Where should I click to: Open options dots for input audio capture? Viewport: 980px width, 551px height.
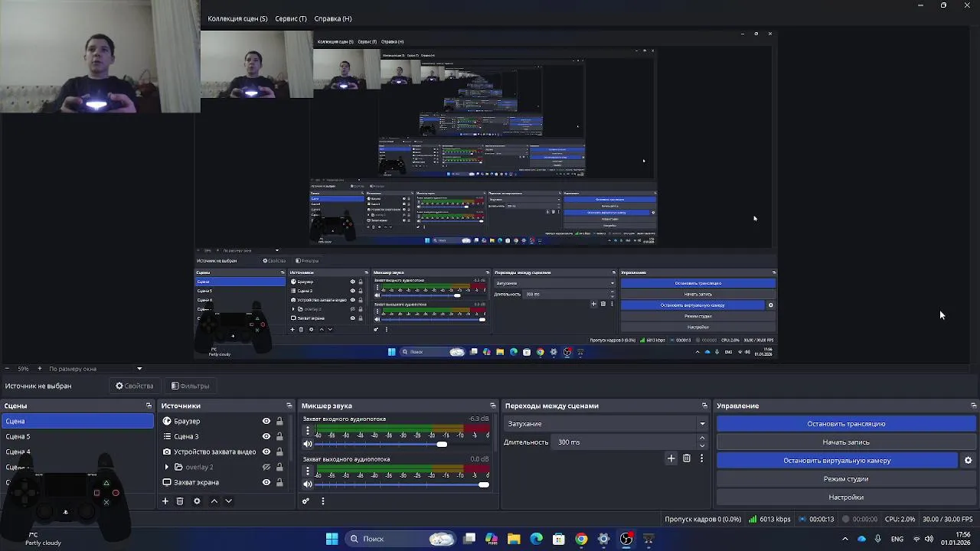click(x=308, y=431)
